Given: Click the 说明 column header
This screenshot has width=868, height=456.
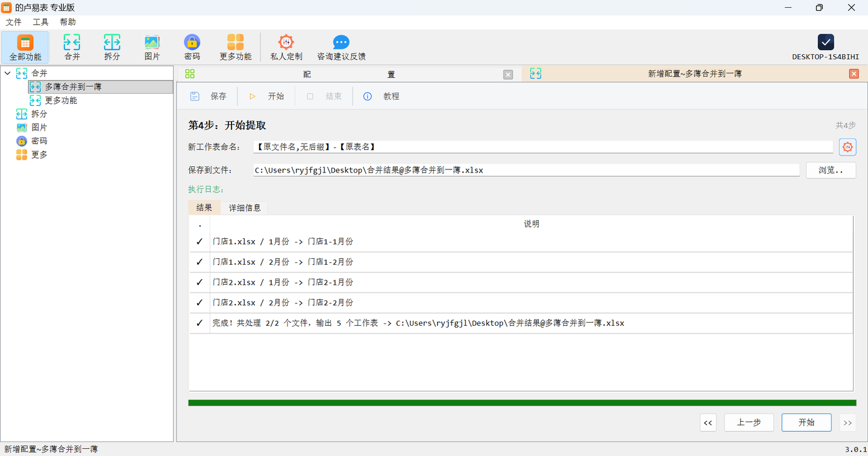Looking at the screenshot, I should [x=531, y=224].
